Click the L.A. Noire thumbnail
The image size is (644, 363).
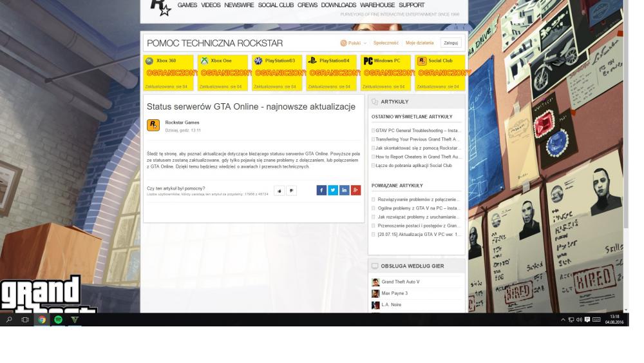click(x=375, y=305)
